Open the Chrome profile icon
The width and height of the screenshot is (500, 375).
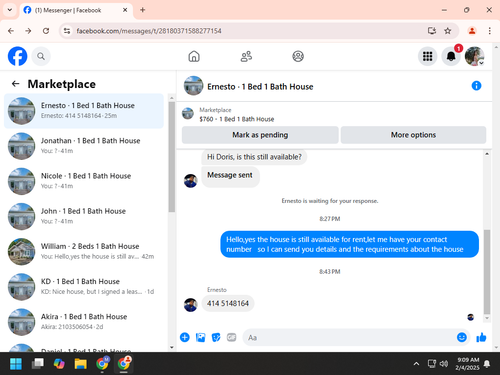(472, 31)
